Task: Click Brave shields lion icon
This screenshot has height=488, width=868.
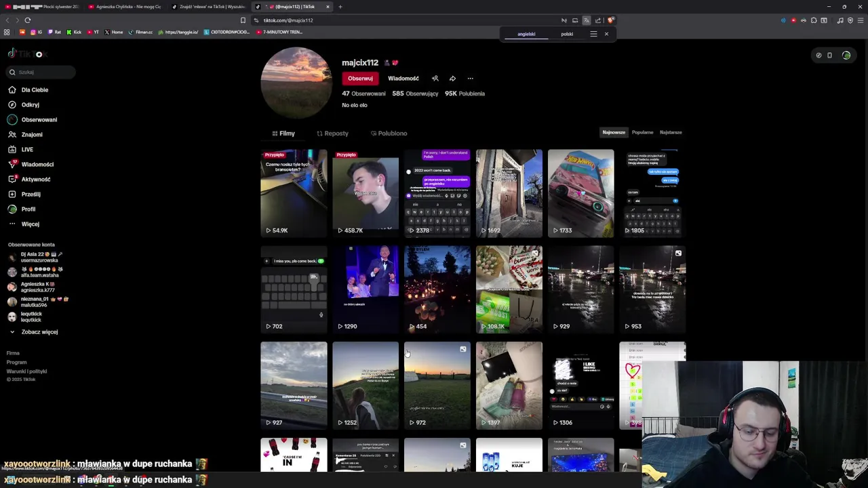Action: pos(610,20)
